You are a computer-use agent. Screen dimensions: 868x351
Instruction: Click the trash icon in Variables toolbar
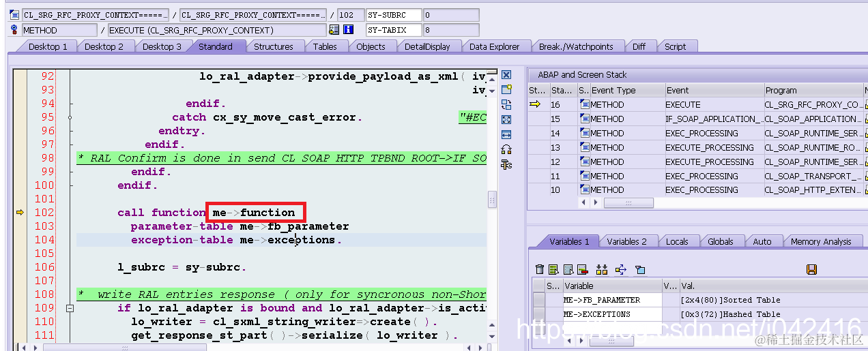(540, 270)
